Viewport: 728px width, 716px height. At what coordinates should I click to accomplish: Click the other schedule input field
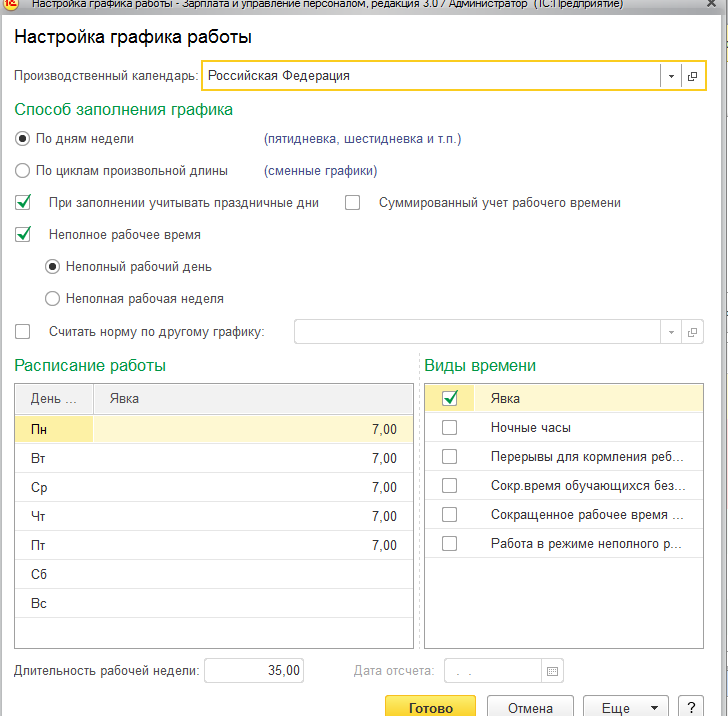coord(477,332)
